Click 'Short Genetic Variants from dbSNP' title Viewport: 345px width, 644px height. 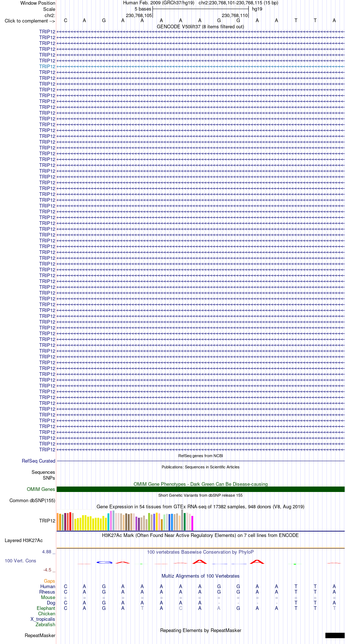(x=200, y=495)
